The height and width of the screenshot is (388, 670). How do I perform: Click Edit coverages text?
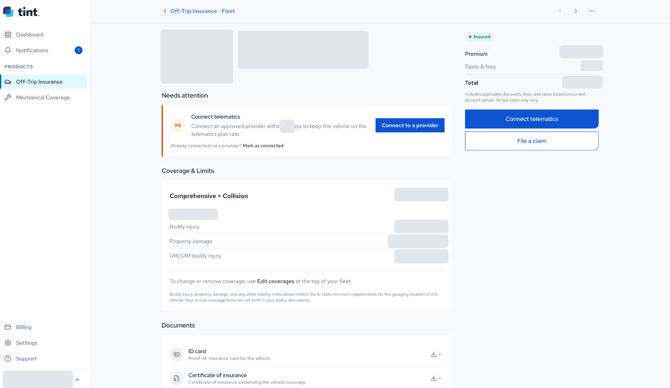(x=276, y=281)
